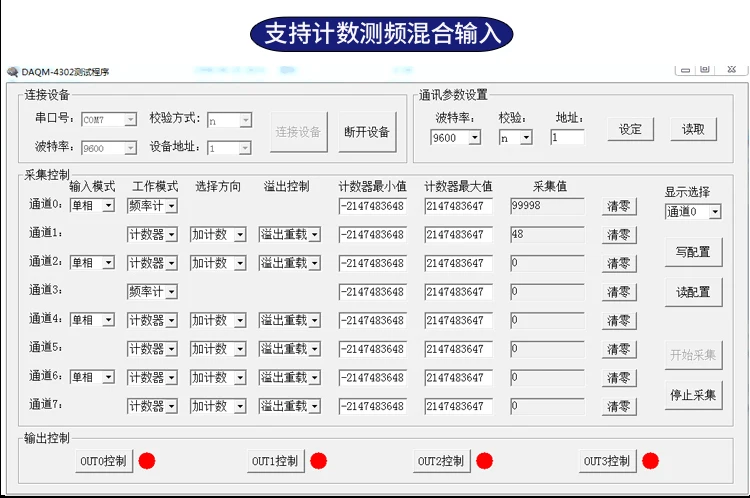Click the 读配置 button

click(693, 292)
